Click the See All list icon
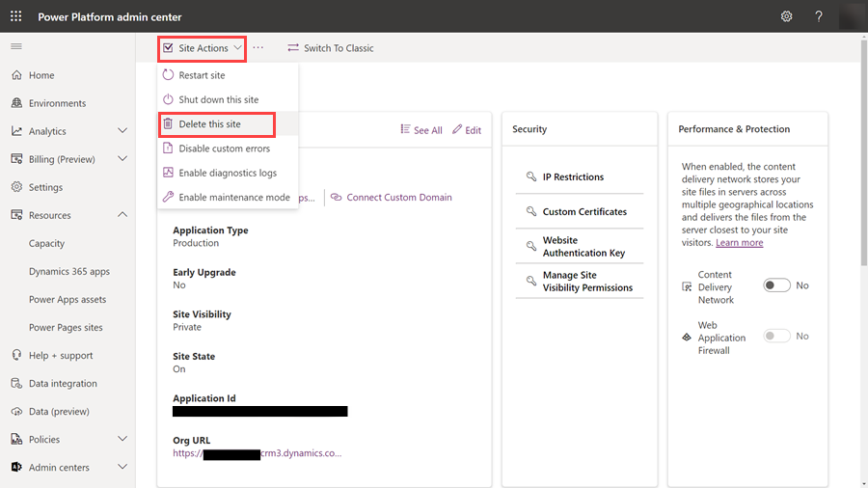The image size is (868, 488). pyautogui.click(x=406, y=129)
